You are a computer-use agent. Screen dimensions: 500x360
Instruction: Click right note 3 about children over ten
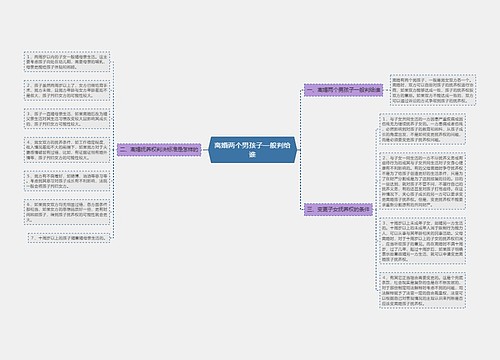[422, 240]
